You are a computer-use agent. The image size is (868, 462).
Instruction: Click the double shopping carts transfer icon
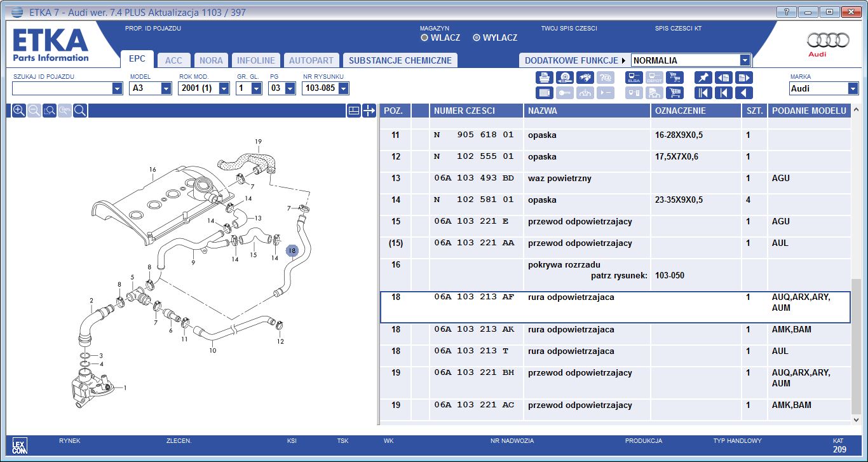674,78
